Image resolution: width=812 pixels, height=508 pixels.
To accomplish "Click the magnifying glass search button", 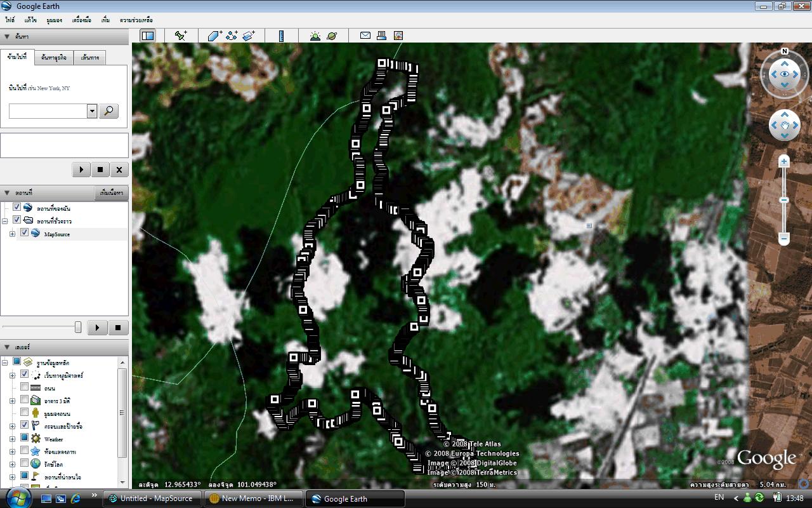I will pyautogui.click(x=109, y=111).
